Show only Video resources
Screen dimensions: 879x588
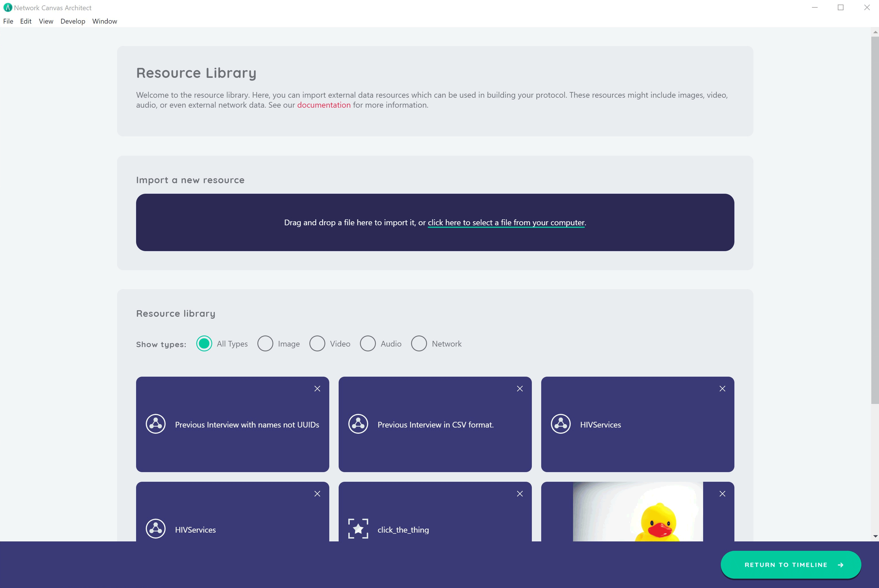click(317, 343)
